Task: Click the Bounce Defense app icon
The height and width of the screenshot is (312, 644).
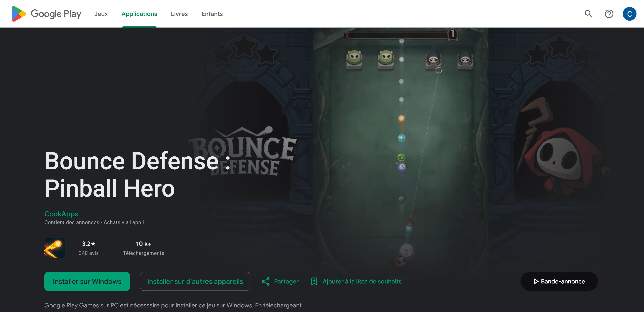Action: click(x=54, y=248)
